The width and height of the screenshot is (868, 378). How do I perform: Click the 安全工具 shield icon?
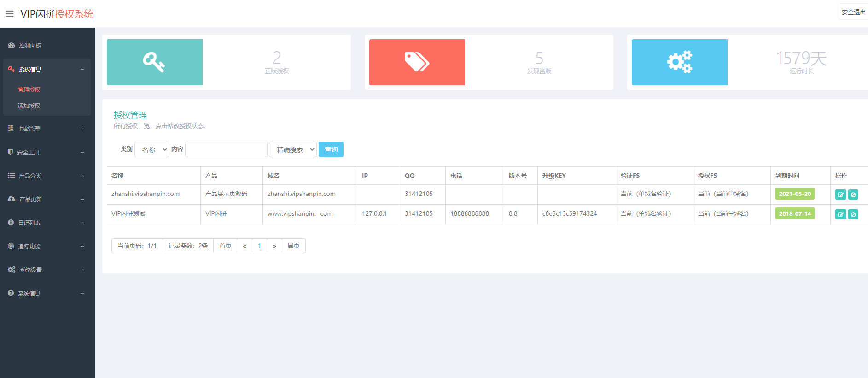point(11,152)
